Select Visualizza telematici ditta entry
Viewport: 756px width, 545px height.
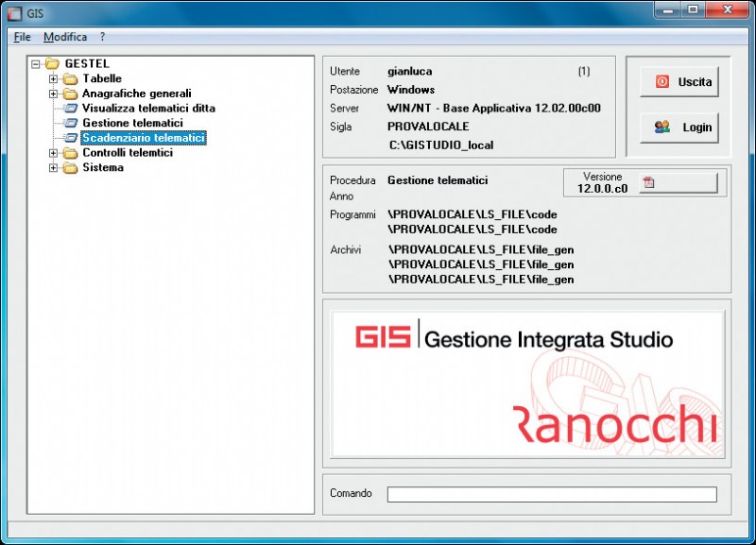(x=148, y=108)
